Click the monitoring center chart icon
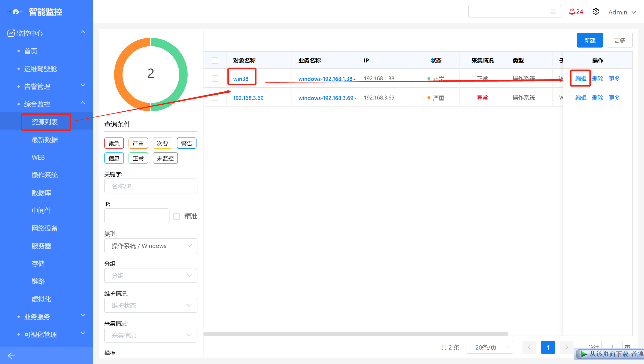Screen dimensions: 644x364 pyautogui.click(x=11, y=33)
